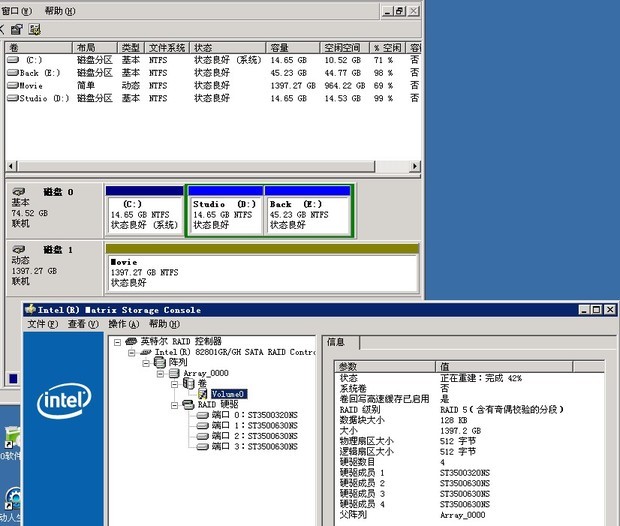Open the 操作(A) menu in Matrix Storage Console
Image resolution: width=620 pixels, height=526 pixels.
point(123,324)
